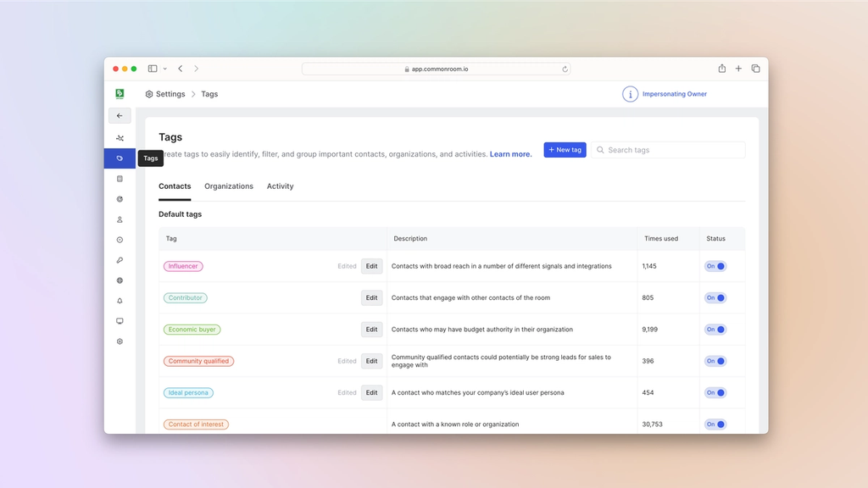Switch to the Activity tab
Screen dimensions: 868x488
pos(280,186)
